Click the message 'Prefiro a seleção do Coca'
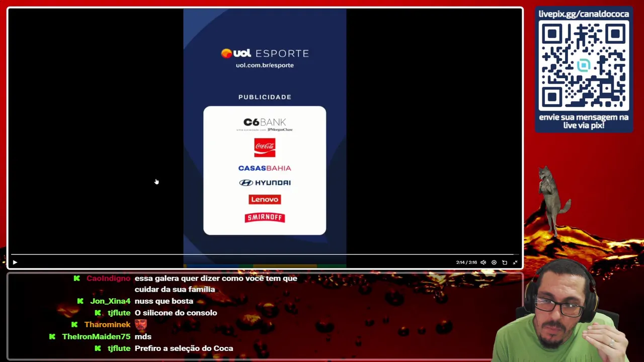This screenshot has width=644, height=362. pyautogui.click(x=184, y=348)
